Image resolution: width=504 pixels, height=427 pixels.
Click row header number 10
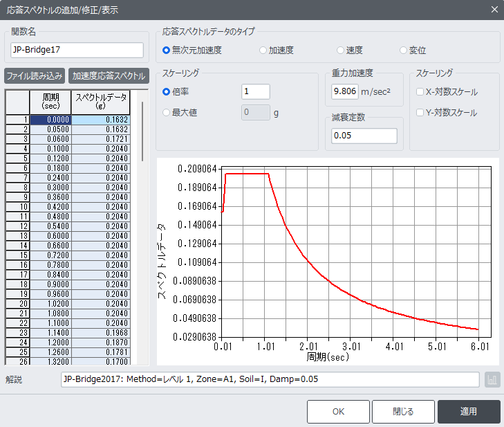[18, 207]
